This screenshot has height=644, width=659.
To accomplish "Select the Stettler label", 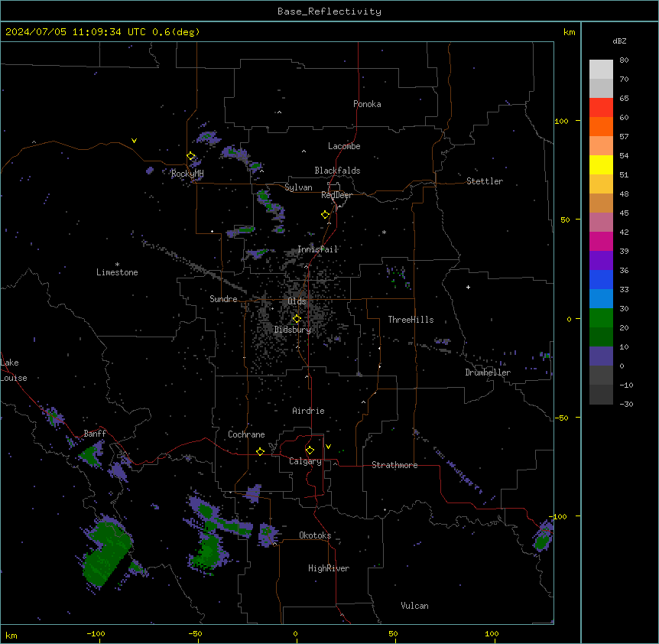I will coord(485,181).
